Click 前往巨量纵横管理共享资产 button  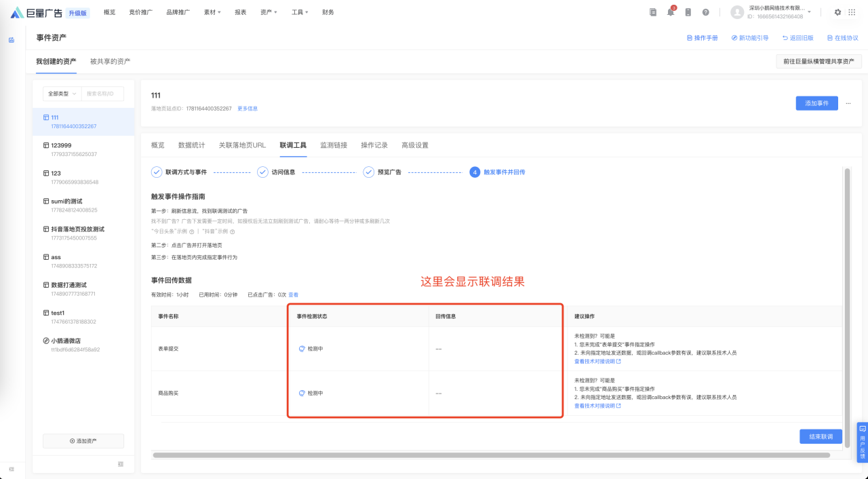818,61
